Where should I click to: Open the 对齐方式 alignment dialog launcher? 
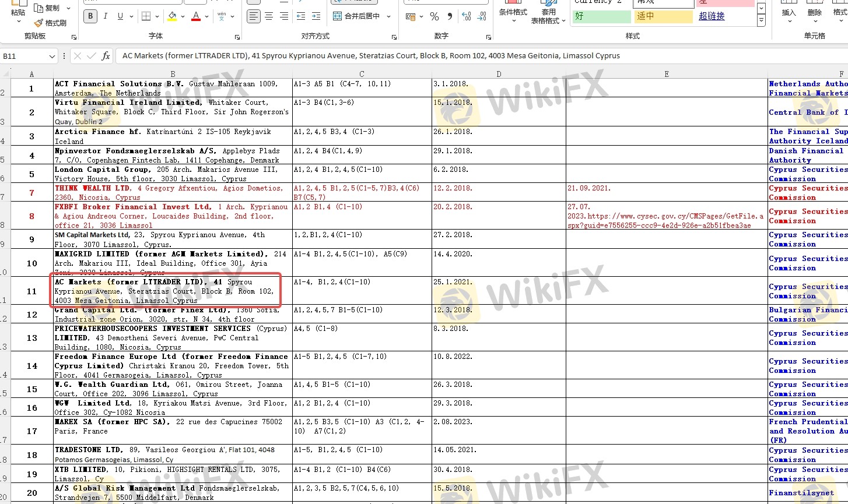click(x=394, y=37)
